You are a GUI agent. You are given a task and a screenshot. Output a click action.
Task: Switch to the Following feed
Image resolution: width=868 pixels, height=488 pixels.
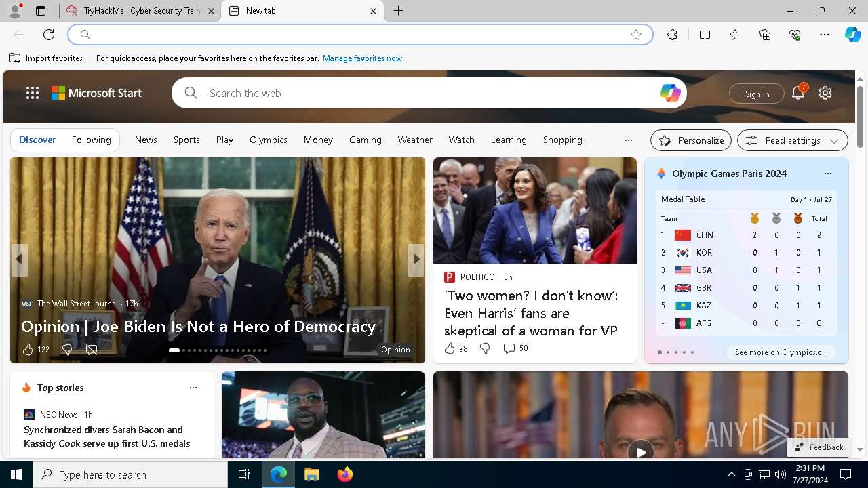coord(91,140)
